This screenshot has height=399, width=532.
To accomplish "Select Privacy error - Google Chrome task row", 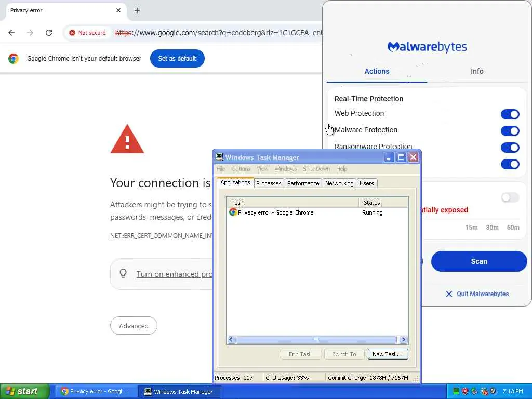I will point(317,212).
